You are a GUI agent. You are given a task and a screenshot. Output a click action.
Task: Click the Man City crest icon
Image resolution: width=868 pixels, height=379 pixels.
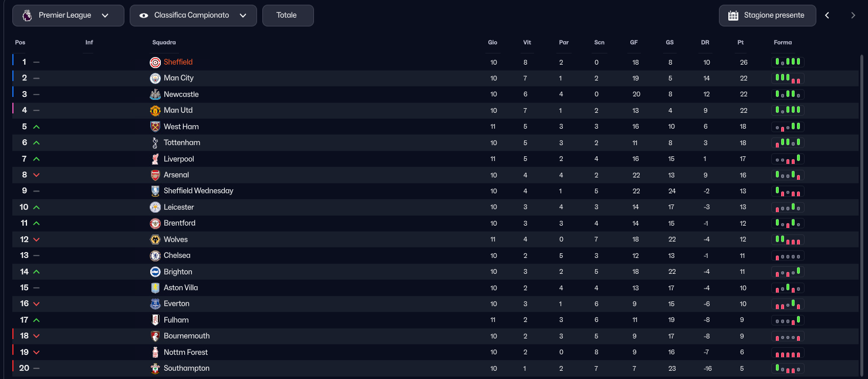[155, 78]
